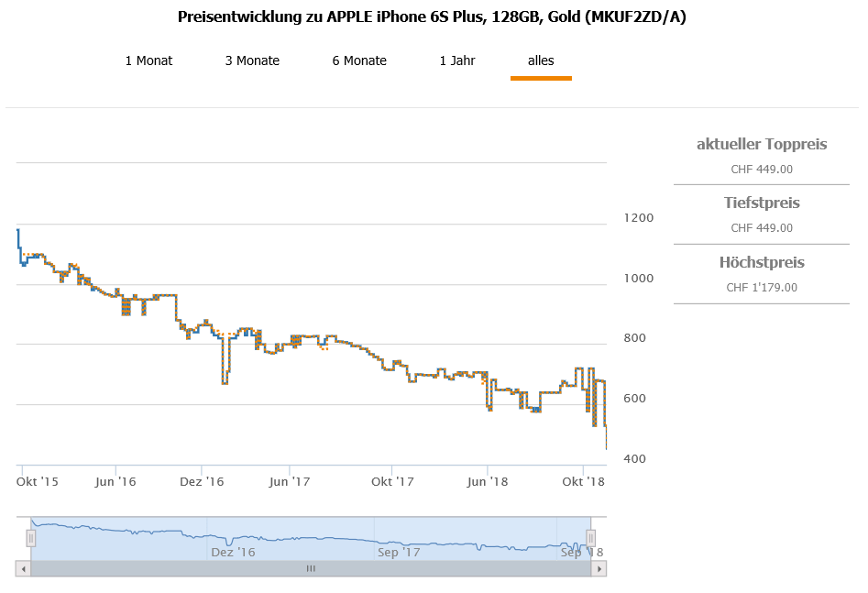Viewport: 868px width, 593px height.
Task: Click the Dez '16 point in navigator
Action: [233, 552]
